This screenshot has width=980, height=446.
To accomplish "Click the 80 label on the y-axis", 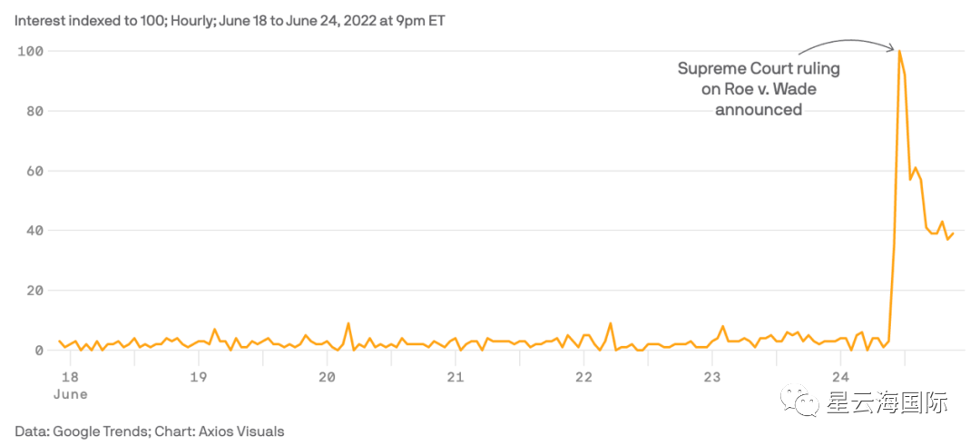I will pyautogui.click(x=34, y=111).
